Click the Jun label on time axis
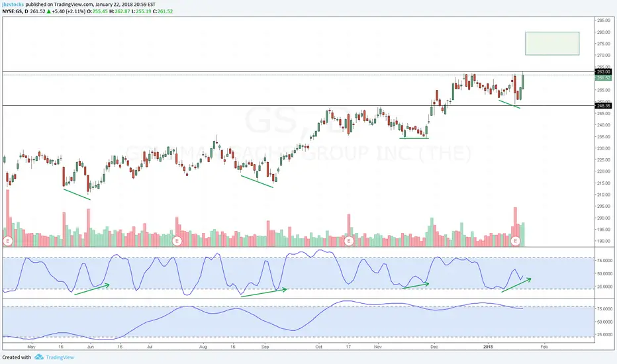The image size is (617, 364). (x=91, y=347)
